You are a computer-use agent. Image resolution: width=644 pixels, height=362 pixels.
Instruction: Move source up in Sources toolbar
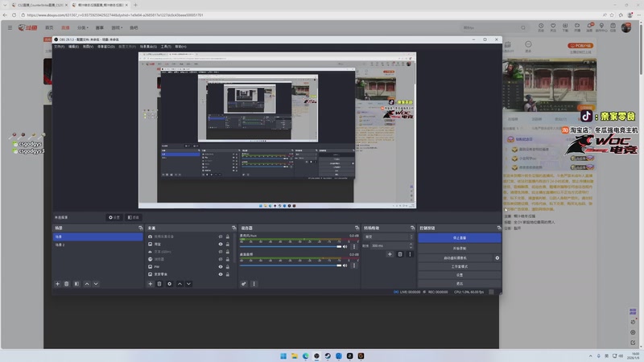click(180, 284)
